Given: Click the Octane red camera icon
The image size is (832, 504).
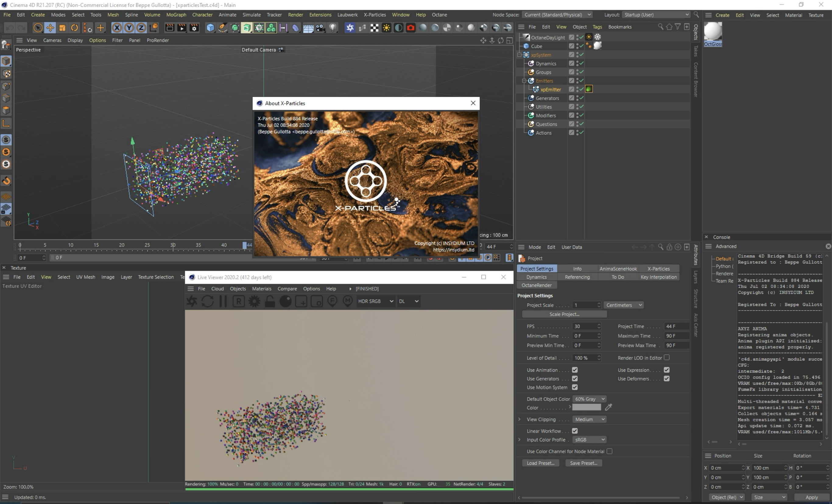Looking at the screenshot, I should coord(410,28).
